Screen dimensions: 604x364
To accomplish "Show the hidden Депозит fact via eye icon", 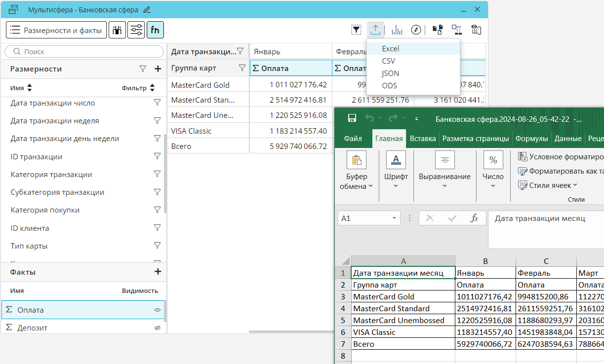I will click(x=157, y=328).
